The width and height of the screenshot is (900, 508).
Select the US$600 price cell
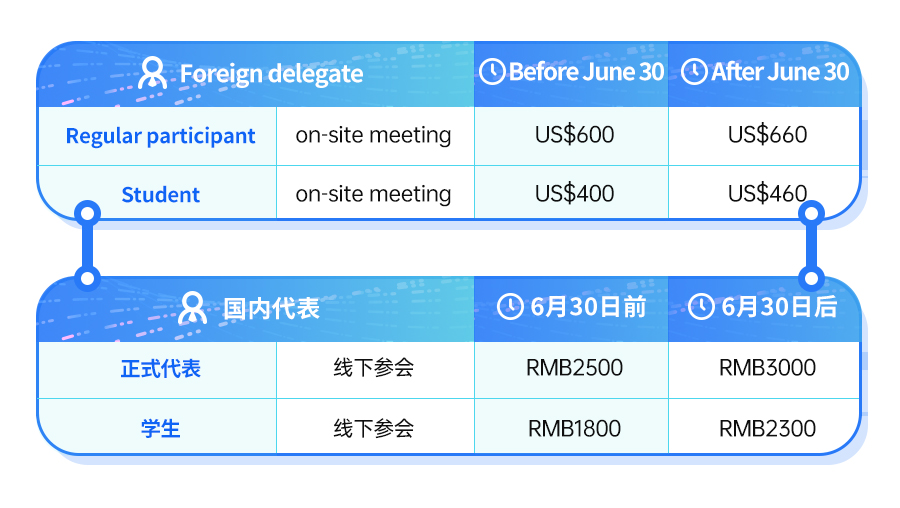tap(572, 136)
